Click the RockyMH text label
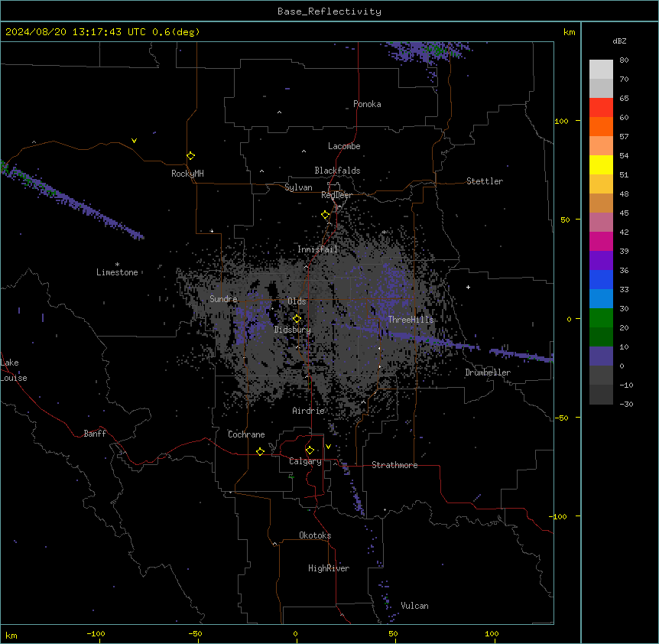Viewport: 659px width, 644px height. click(x=187, y=174)
